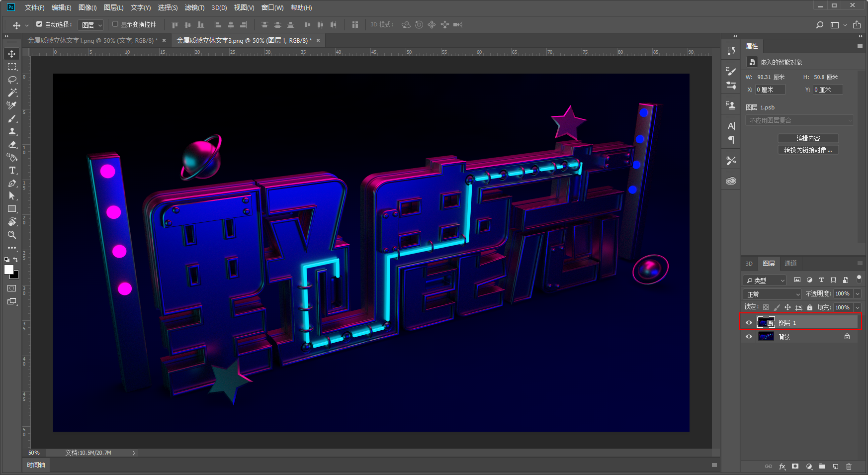Enable Show Transform Controls checkbox
Screen dimensions: 868x475
coord(115,24)
